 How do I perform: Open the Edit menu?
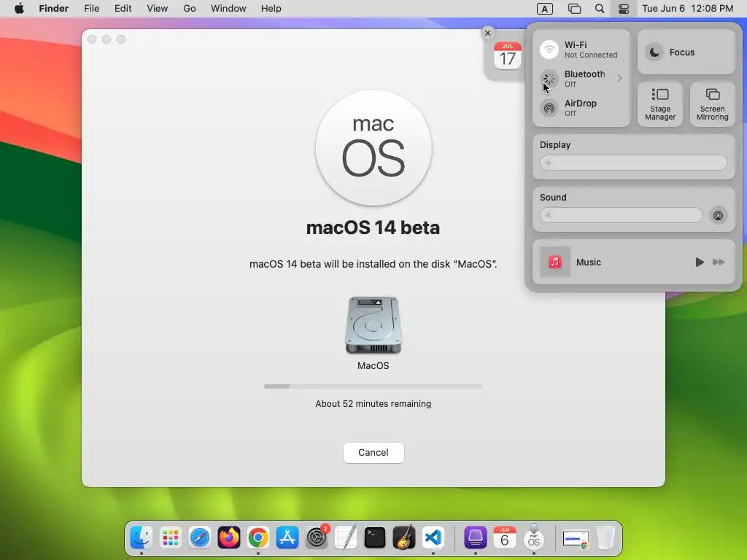123,9
